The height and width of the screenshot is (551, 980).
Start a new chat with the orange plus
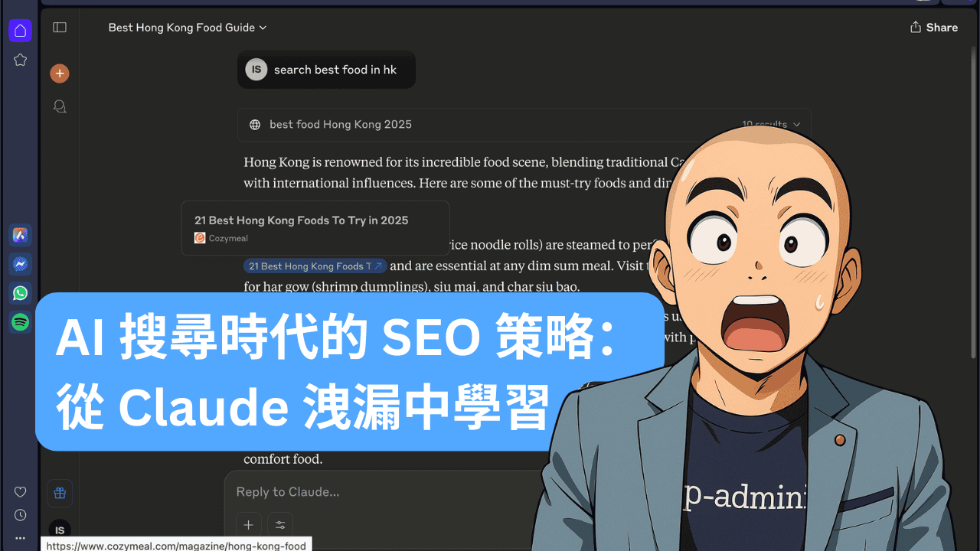60,73
